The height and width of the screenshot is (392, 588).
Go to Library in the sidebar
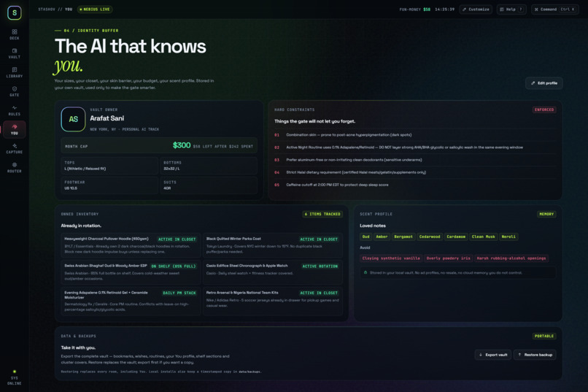pos(15,73)
